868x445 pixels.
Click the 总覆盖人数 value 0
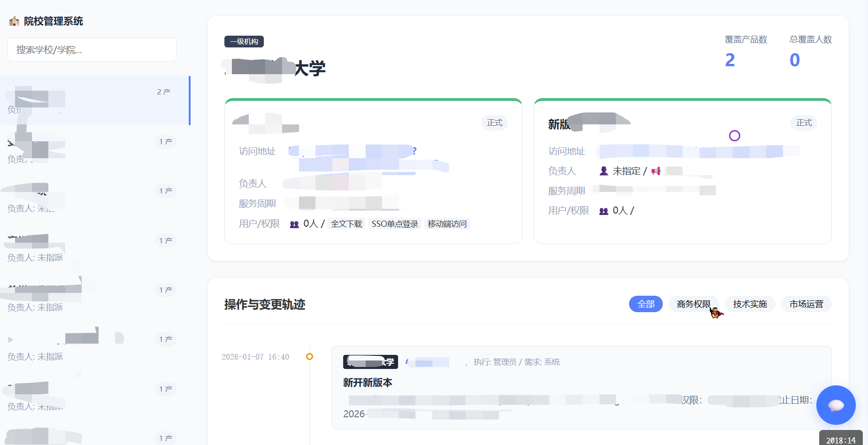[x=795, y=60]
